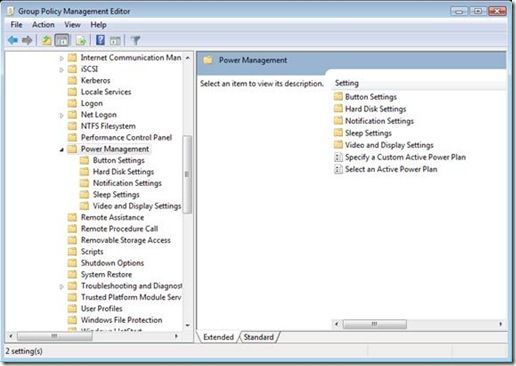Screen dimensions: 516x366
Task: Select System Restore in the tree
Action: point(106,274)
